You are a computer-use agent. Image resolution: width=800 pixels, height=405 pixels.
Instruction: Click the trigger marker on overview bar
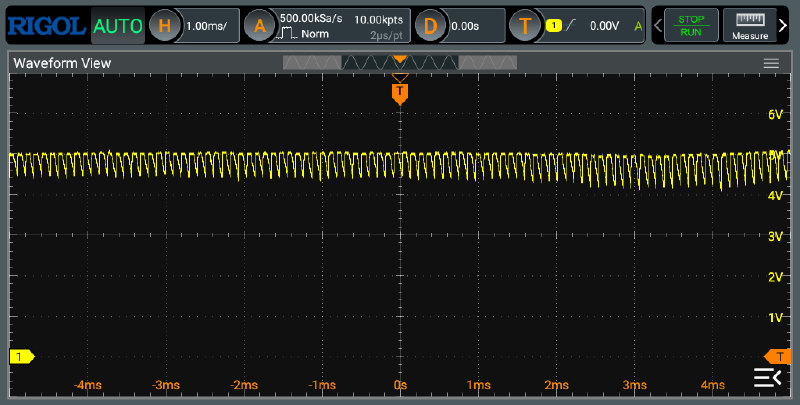click(x=400, y=60)
